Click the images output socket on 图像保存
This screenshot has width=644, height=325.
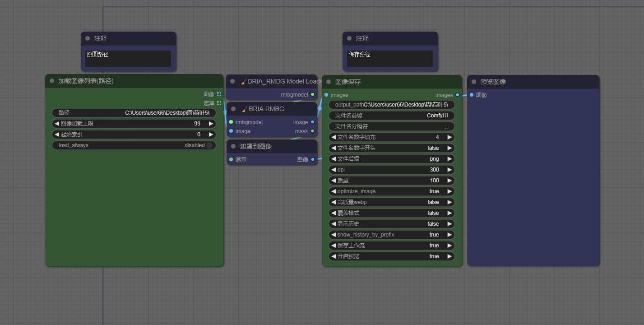[x=458, y=95]
